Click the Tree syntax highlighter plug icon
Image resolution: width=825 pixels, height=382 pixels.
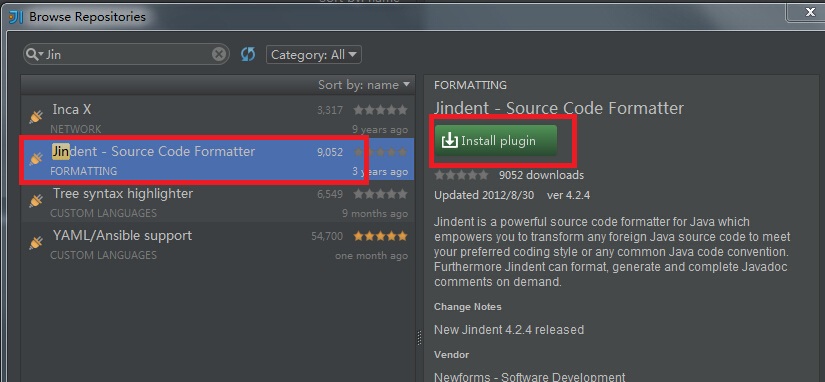36,200
